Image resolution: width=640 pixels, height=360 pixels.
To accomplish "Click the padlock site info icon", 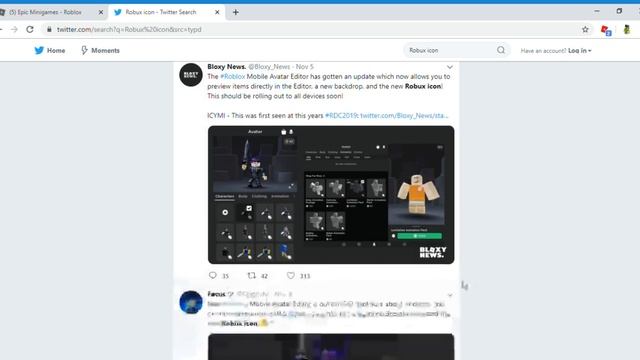I will 49,29.
